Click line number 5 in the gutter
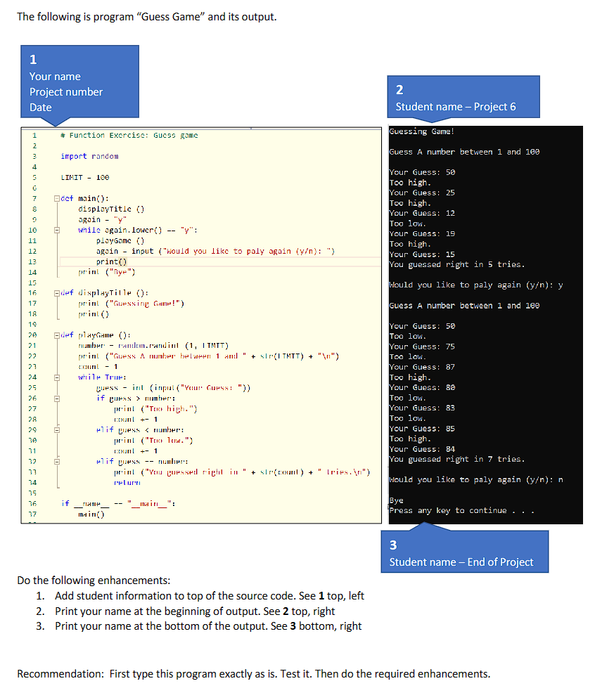This screenshot has width=595, height=700. [x=34, y=178]
